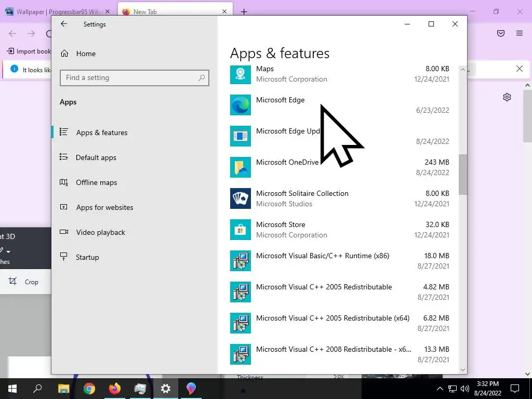Click the Microsoft Edge Update icon
The height and width of the screenshot is (399, 532).
pos(241,136)
